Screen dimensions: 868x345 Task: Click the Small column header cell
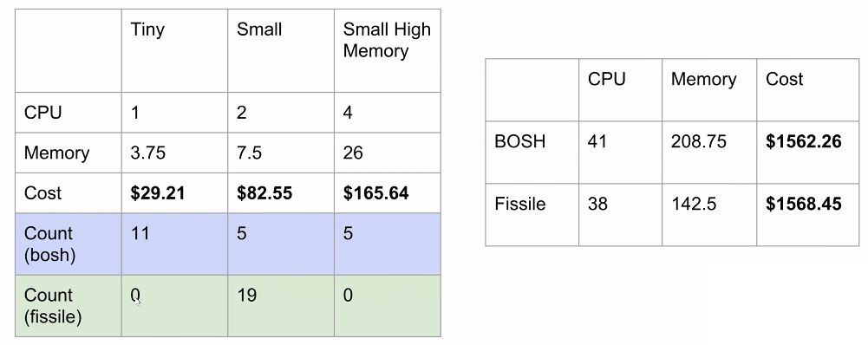[281, 50]
